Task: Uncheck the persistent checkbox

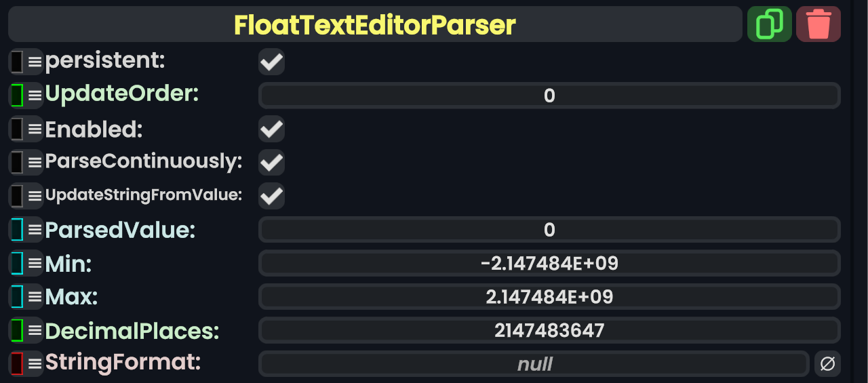Action: click(271, 62)
